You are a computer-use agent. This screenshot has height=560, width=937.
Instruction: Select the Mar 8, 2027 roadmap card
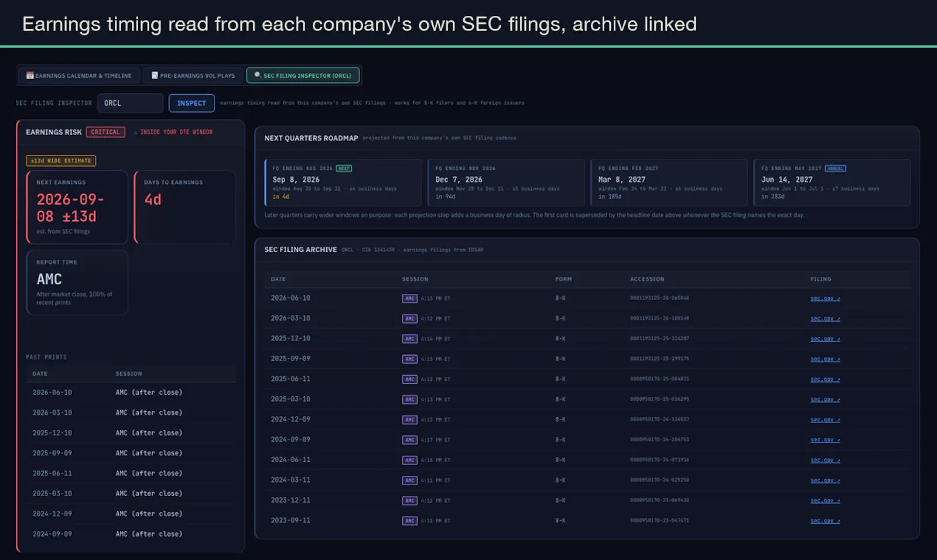[669, 183]
